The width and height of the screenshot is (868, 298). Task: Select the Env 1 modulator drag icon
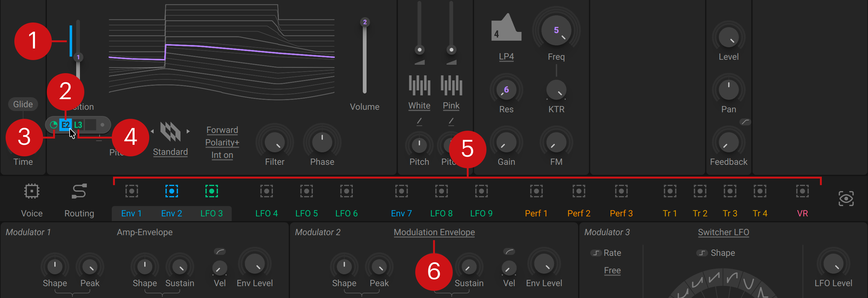pos(131,191)
